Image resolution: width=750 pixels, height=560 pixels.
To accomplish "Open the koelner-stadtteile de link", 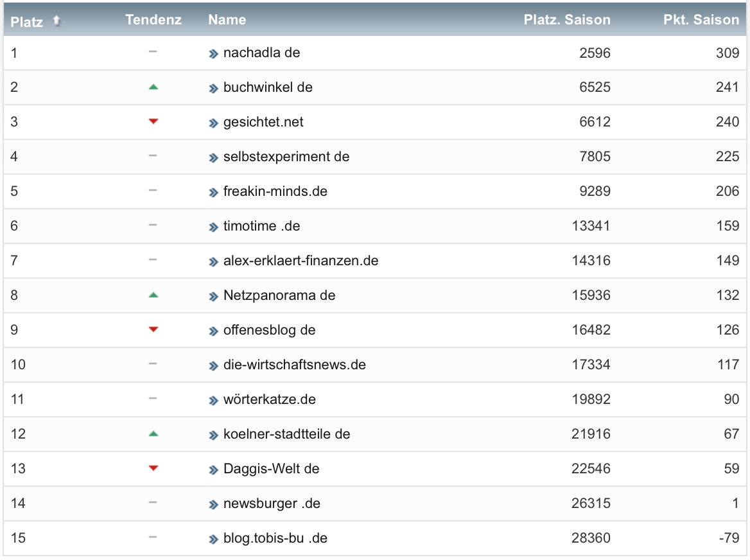I will [286, 433].
